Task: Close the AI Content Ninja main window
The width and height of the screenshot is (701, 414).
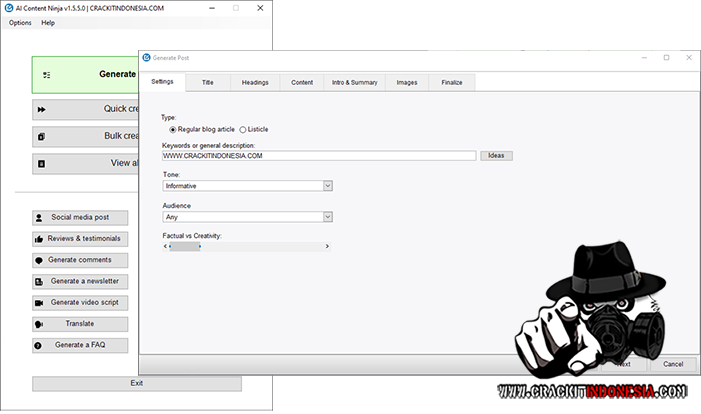Action: click(x=260, y=8)
